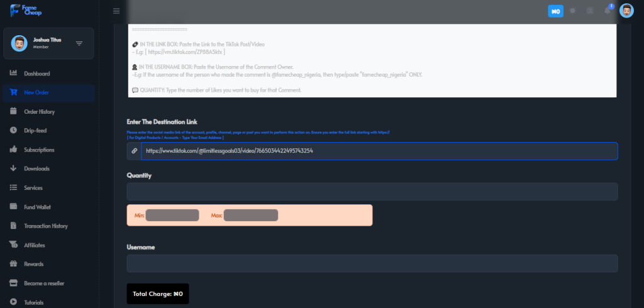Click the Total Charge ₦0 box
644x308 pixels.
[x=158, y=294]
